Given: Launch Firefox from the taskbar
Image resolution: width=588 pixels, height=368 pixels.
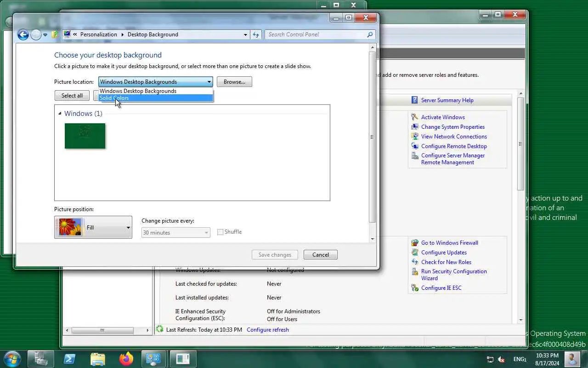Looking at the screenshot, I should coord(126,359).
